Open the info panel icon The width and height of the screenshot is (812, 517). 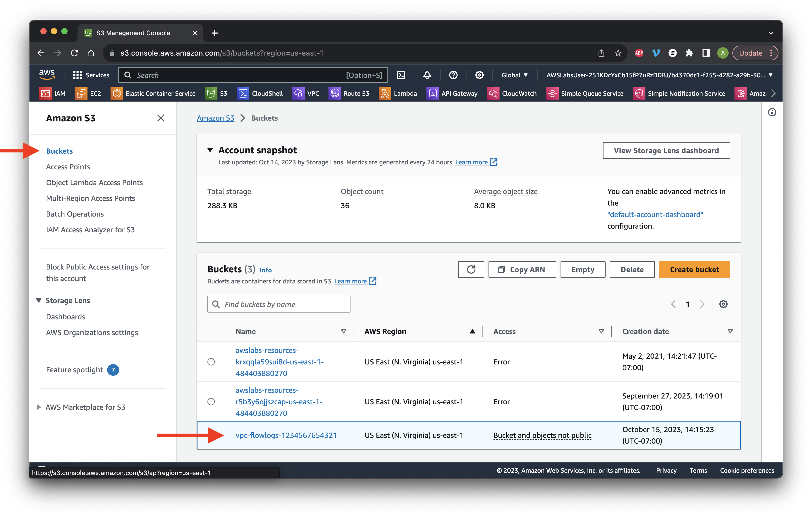(x=772, y=112)
